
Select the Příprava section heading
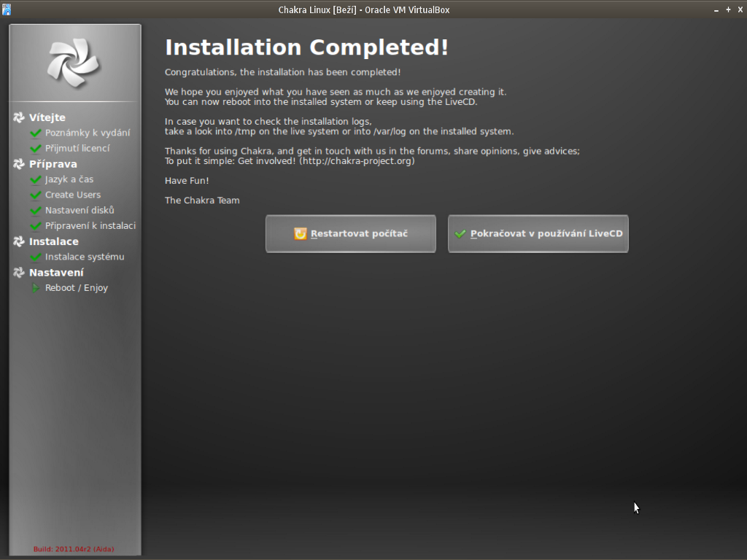point(53,164)
